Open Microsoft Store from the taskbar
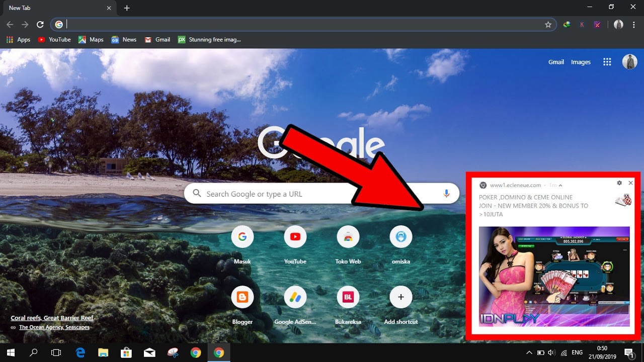 point(126,353)
